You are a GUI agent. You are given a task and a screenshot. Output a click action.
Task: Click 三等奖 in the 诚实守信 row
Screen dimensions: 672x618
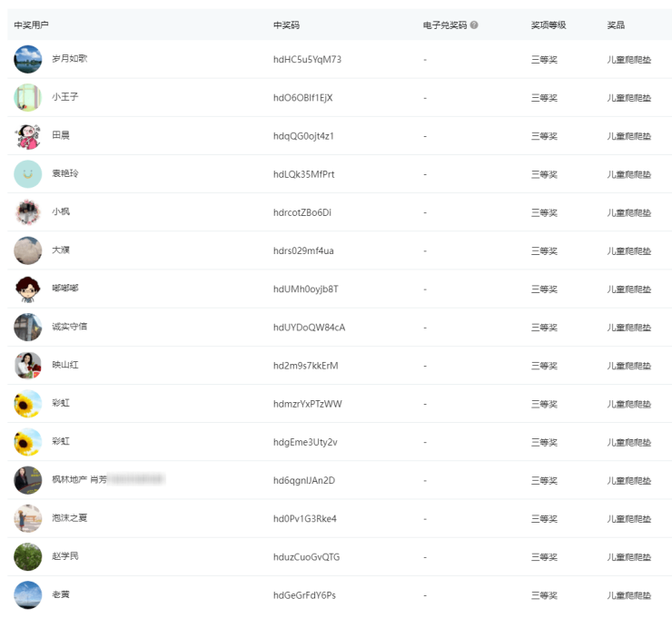point(544,328)
